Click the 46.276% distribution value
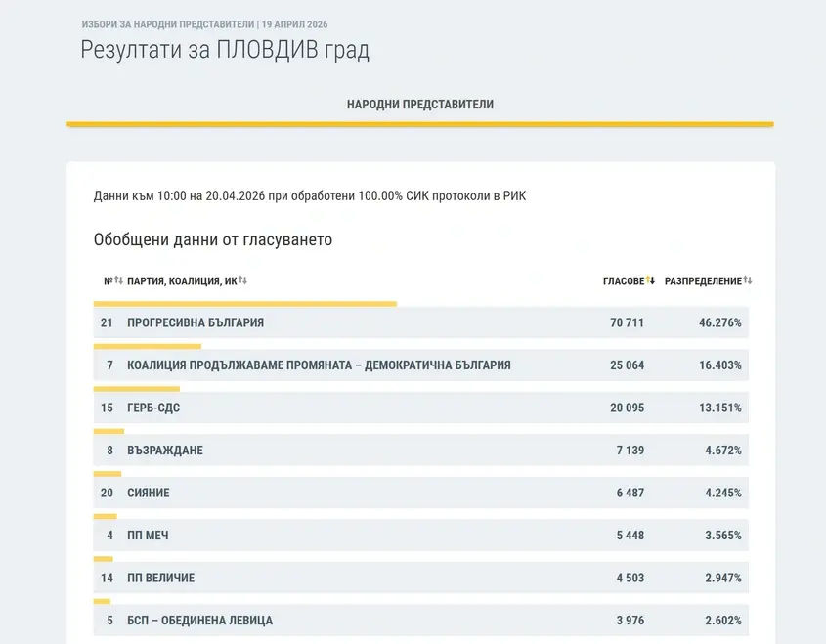This screenshot has width=826, height=644. pyautogui.click(x=720, y=323)
